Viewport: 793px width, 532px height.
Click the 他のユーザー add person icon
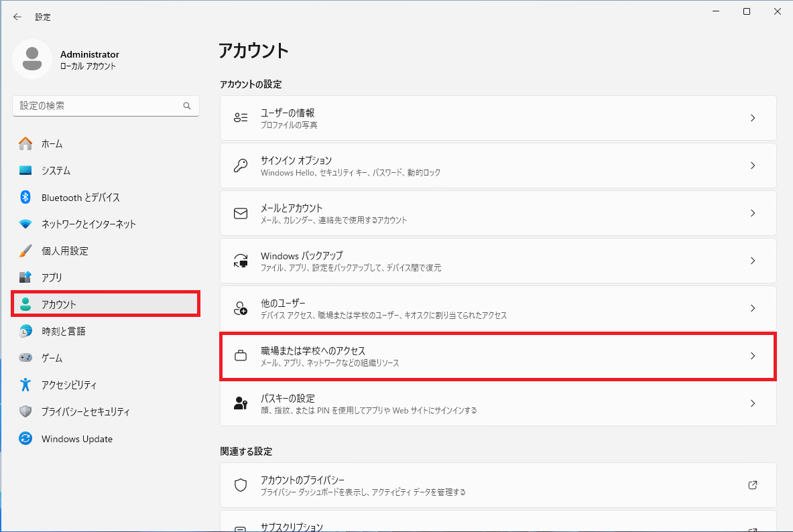pos(241,308)
